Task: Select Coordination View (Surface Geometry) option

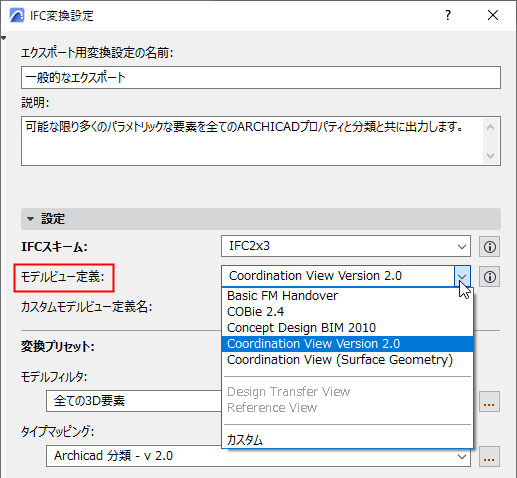Action: tap(347, 360)
